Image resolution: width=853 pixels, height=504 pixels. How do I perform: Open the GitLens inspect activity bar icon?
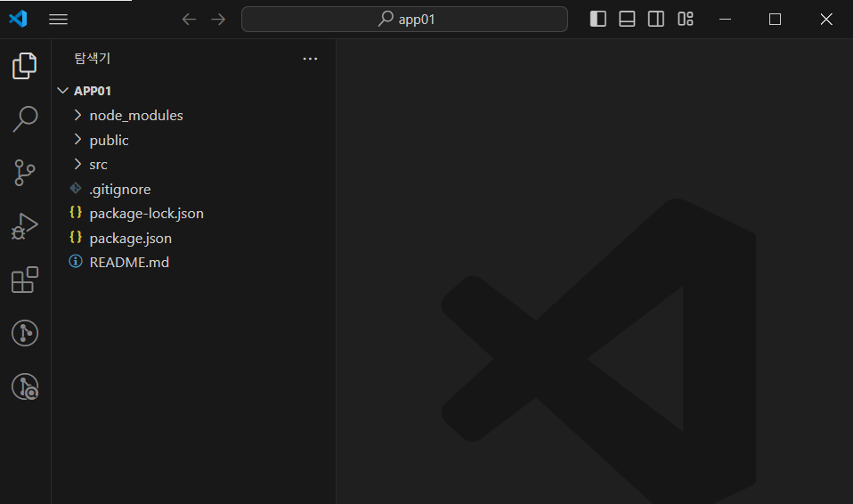pyautogui.click(x=24, y=386)
